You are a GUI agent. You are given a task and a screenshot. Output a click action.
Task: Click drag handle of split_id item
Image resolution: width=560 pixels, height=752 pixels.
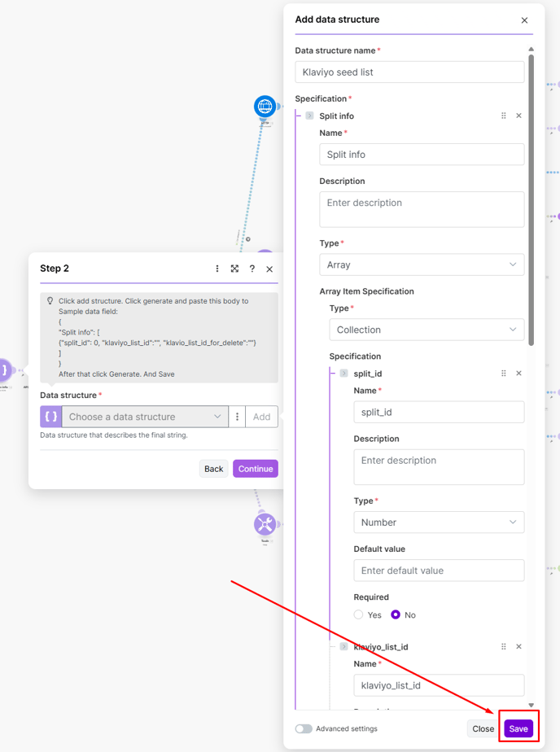[504, 374]
